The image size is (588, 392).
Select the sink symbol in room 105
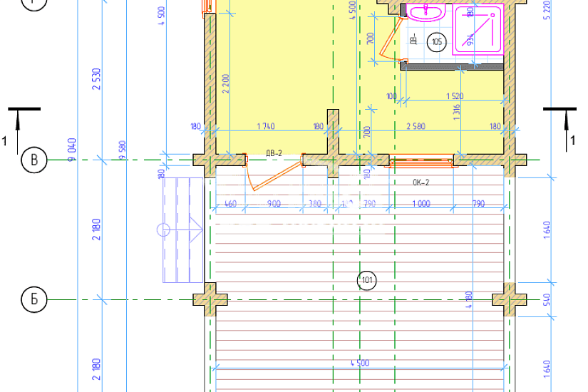pos(430,13)
